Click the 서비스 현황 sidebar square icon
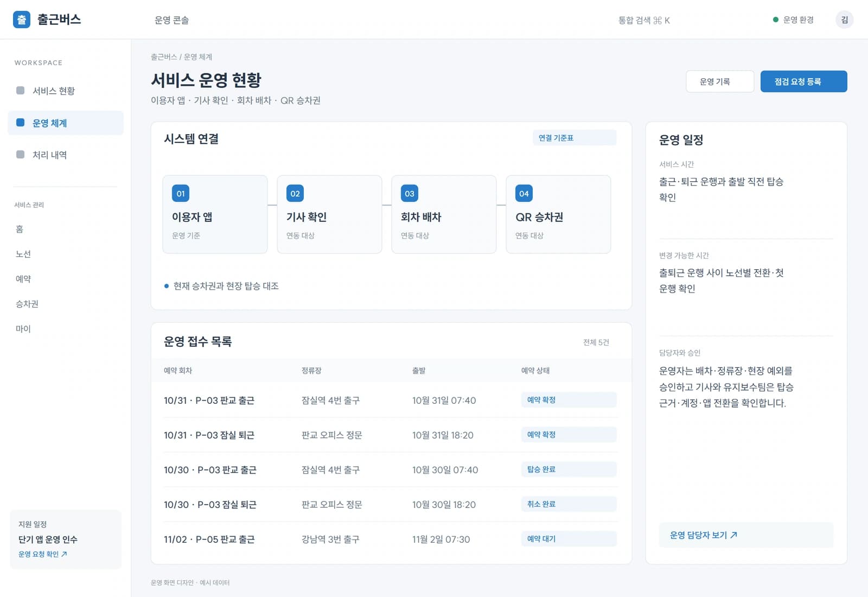This screenshot has height=597, width=868. 21,91
